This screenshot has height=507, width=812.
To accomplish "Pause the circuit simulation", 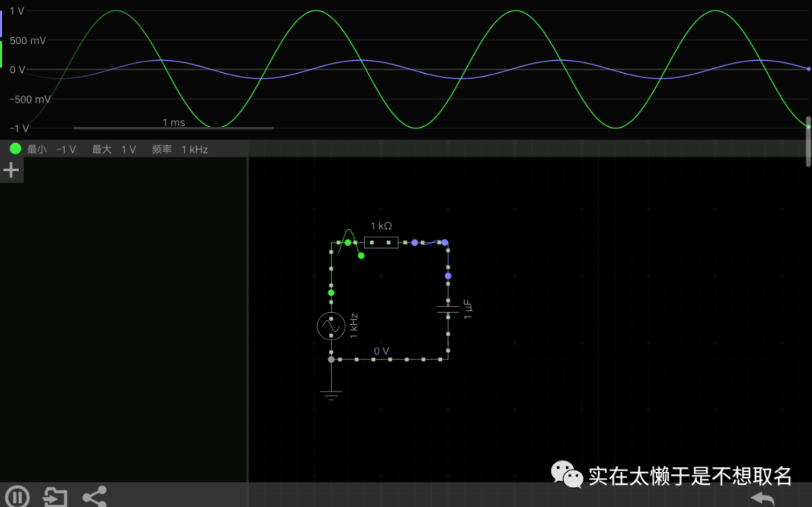I will point(18,497).
